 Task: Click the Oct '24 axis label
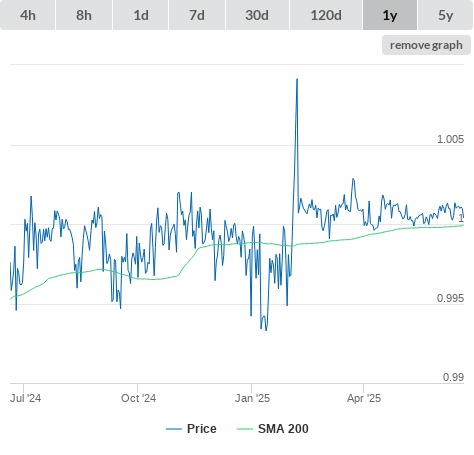138,398
